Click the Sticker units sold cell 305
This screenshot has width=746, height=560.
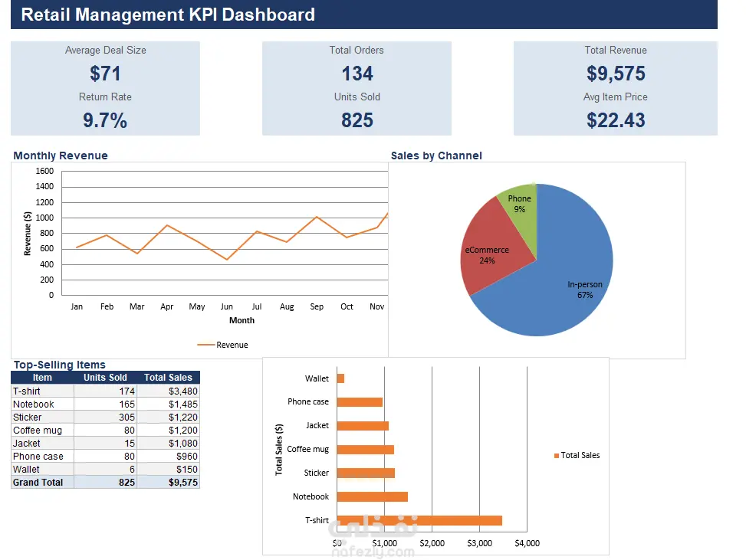105,417
